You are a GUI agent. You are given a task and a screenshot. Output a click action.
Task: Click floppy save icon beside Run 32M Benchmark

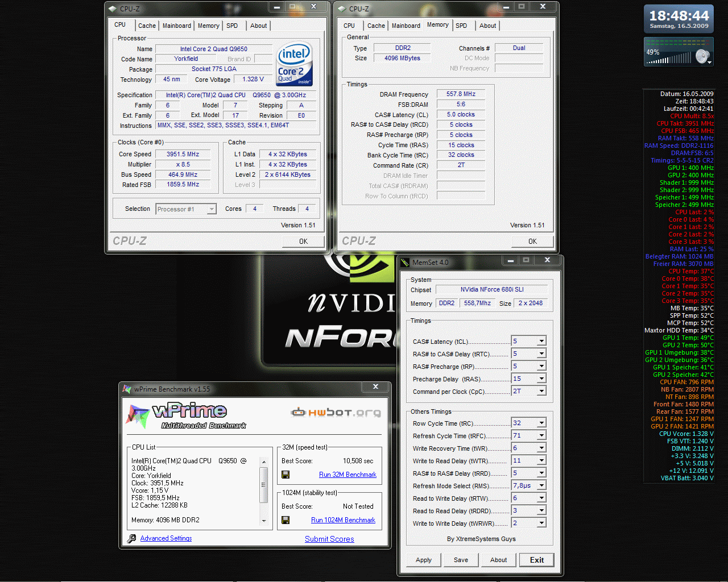(x=286, y=475)
